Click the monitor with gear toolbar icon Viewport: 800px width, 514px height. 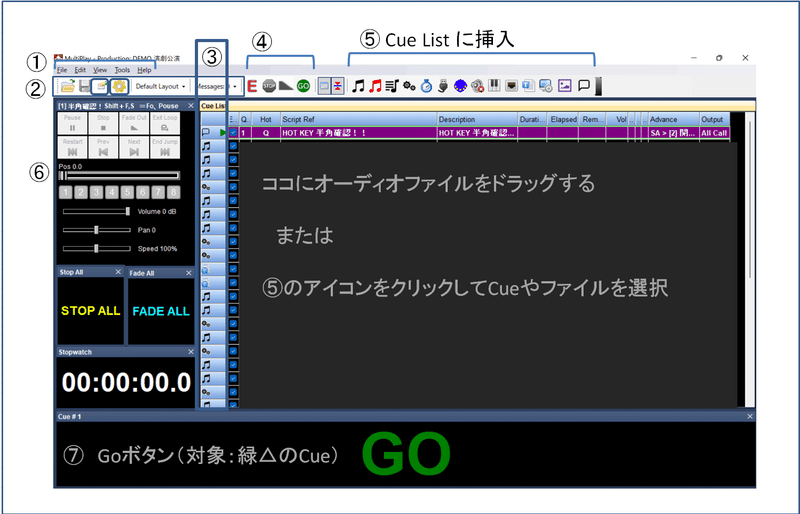pos(546,86)
